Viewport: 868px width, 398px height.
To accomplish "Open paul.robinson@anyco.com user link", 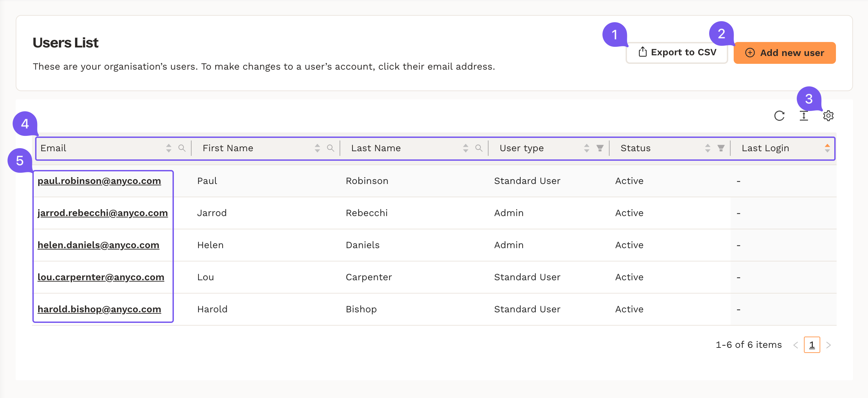I will [99, 181].
